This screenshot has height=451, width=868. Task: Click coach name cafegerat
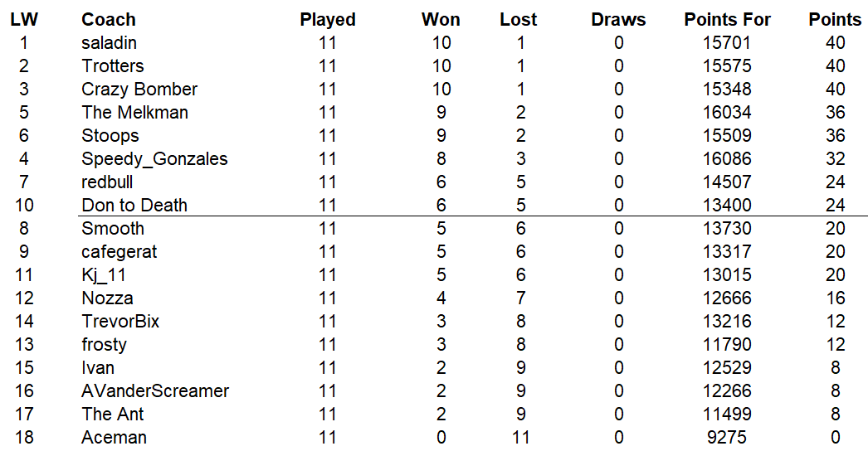point(119,251)
